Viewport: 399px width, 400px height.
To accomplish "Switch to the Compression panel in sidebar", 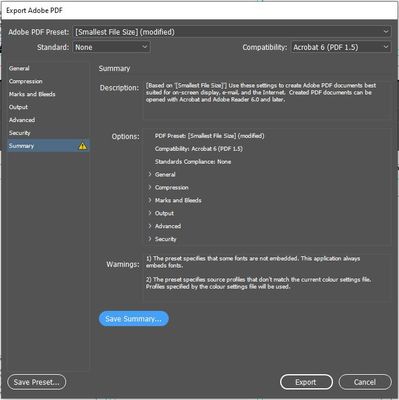I will click(x=26, y=81).
